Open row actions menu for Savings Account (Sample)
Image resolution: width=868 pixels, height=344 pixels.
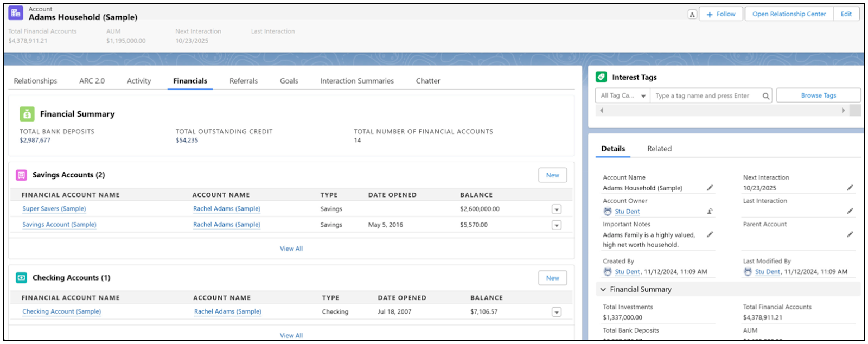556,225
